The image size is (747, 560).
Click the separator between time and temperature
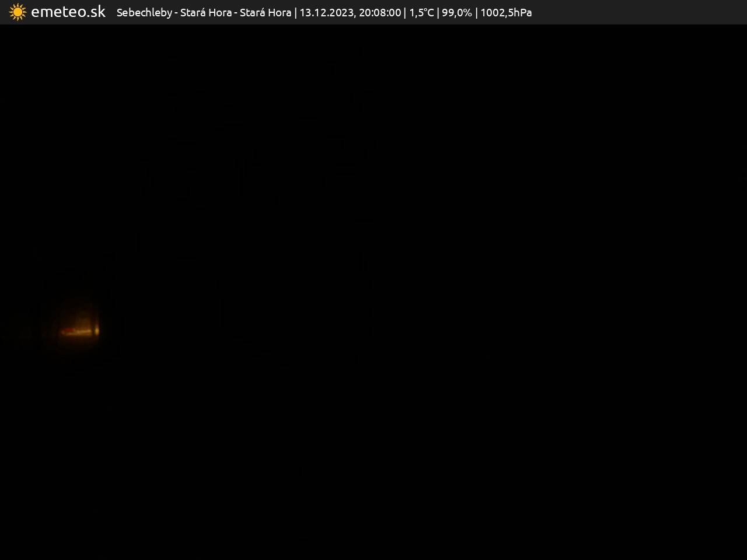pos(405,13)
